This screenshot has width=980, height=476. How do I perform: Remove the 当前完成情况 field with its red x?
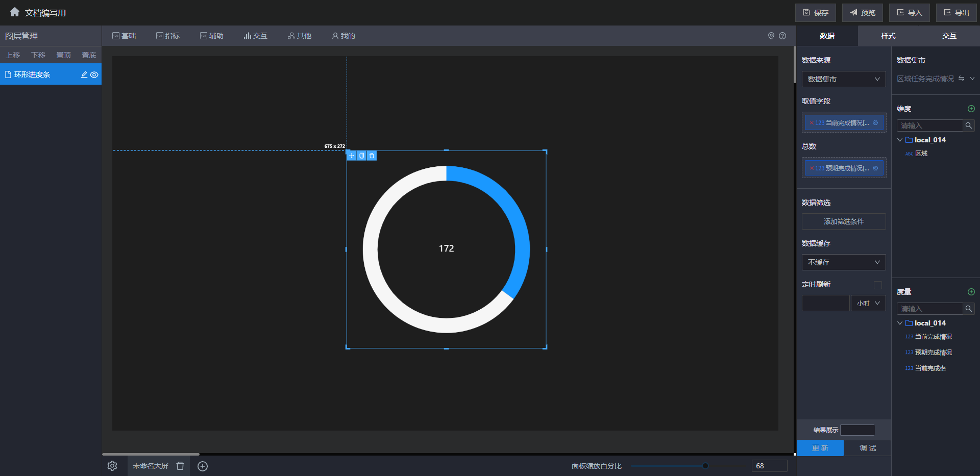click(812, 123)
